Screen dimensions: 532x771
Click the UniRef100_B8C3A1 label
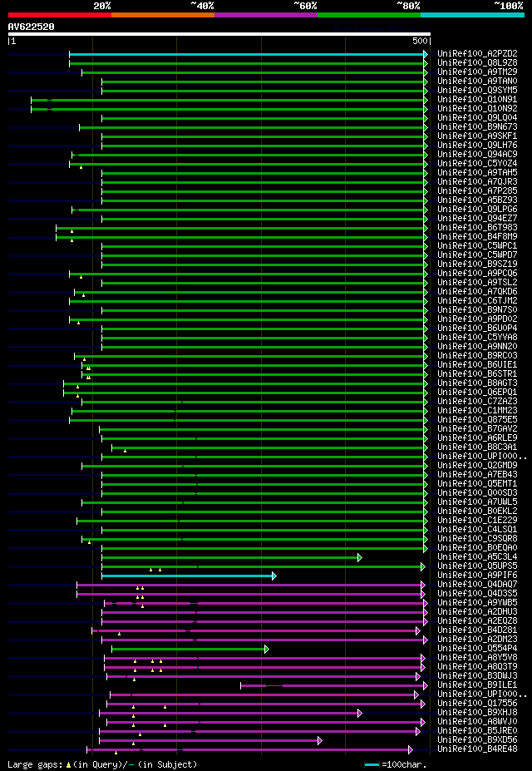pyautogui.click(x=477, y=447)
